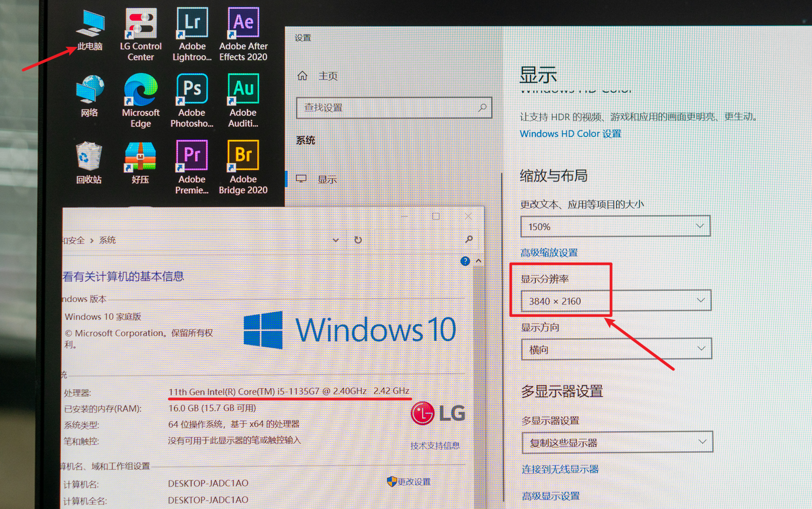Open Adobe After Effects 2020 icon
812x509 pixels.
(x=243, y=26)
